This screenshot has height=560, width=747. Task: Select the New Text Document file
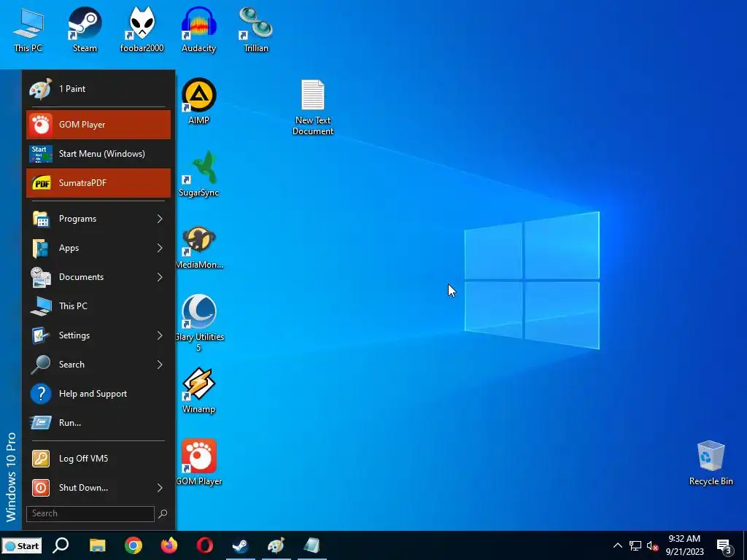(x=312, y=107)
